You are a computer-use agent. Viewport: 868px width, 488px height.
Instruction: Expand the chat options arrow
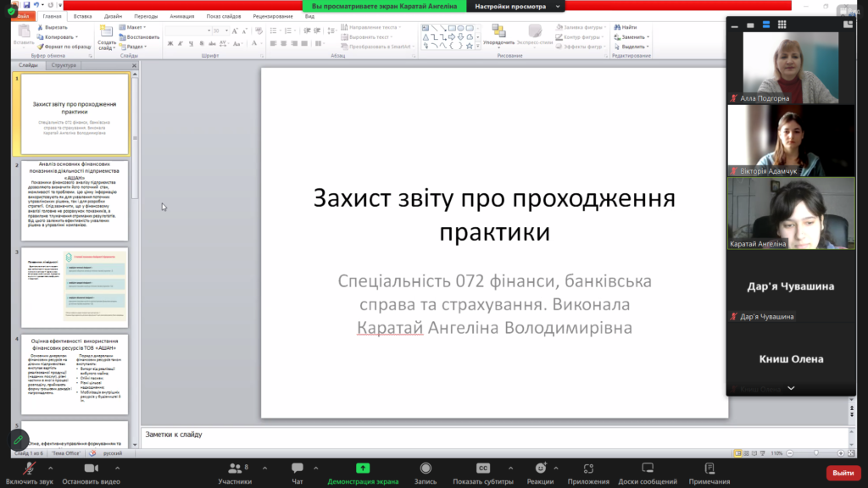[x=315, y=468]
